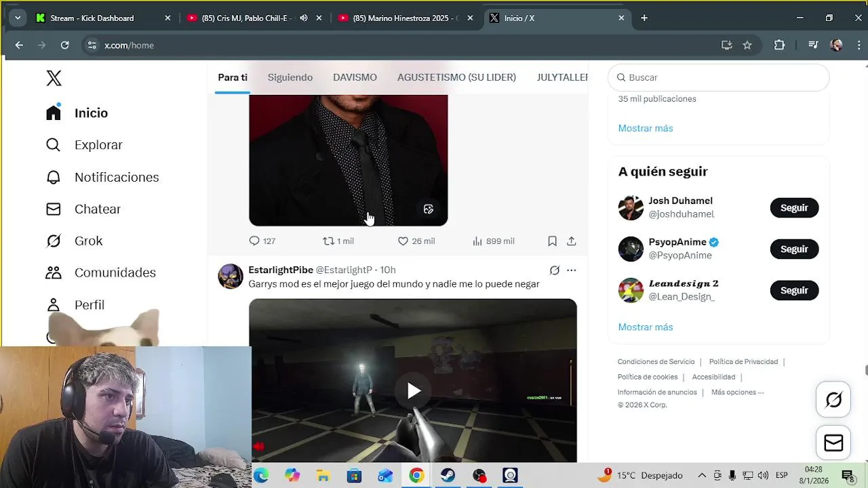
Task: Open Grok from the sidebar
Action: [74, 241]
